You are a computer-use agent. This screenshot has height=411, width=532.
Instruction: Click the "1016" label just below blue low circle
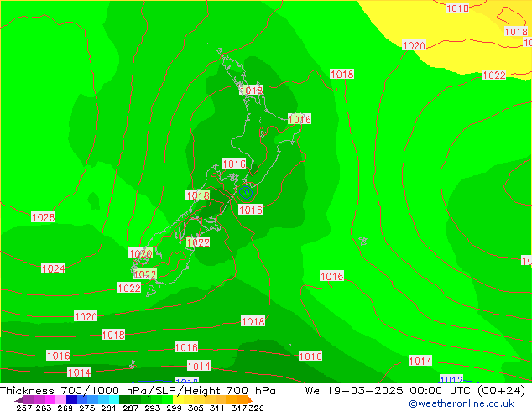click(x=251, y=210)
